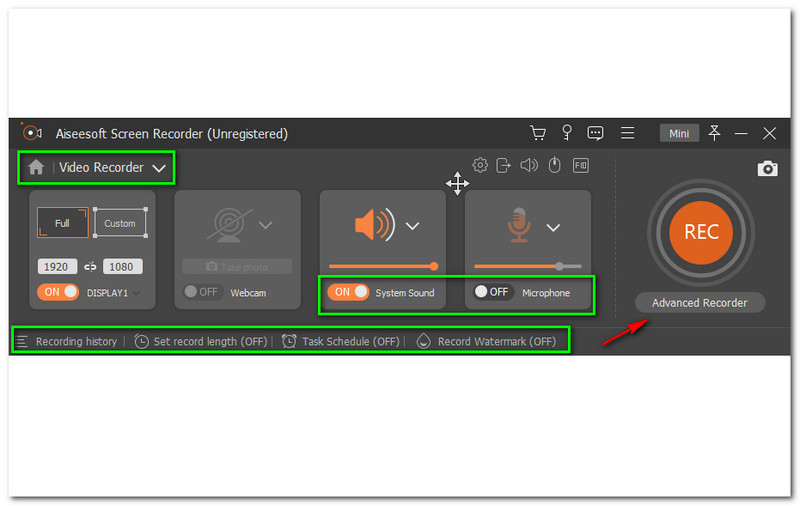Open Recording history
Viewport: 800px width, 506px height.
click(x=76, y=342)
